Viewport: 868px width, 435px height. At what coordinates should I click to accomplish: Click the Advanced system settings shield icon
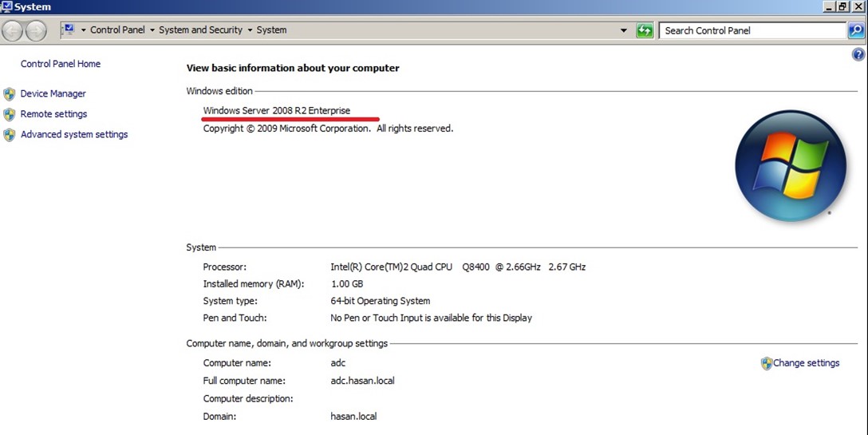[9, 135]
